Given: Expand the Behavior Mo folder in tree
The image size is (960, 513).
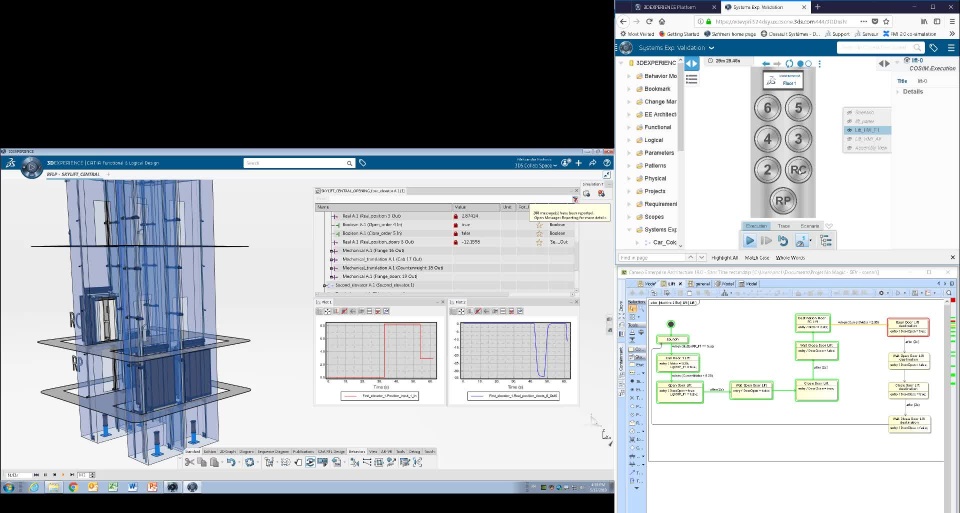Looking at the screenshot, I should tap(629, 76).
